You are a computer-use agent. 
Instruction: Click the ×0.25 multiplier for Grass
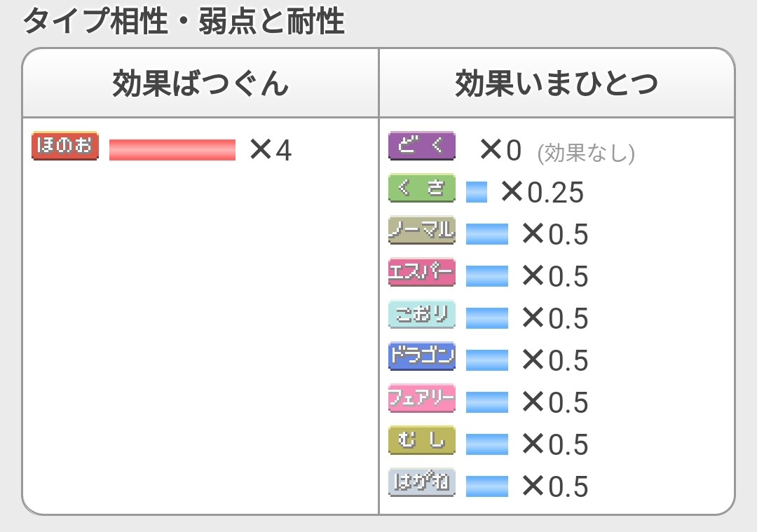543,191
